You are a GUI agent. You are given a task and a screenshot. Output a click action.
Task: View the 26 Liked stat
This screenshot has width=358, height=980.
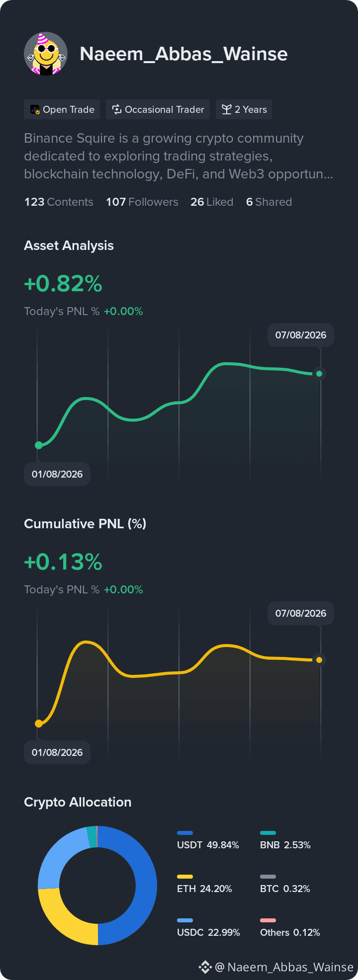[x=212, y=202]
